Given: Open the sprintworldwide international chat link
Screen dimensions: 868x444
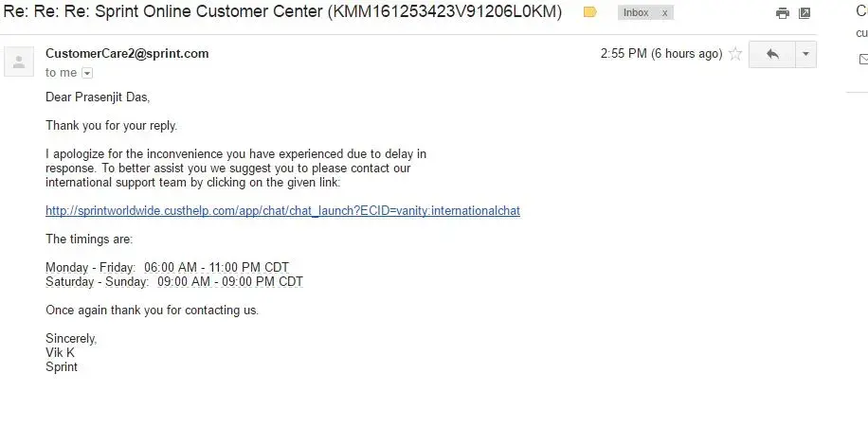Looking at the screenshot, I should [x=282, y=210].
